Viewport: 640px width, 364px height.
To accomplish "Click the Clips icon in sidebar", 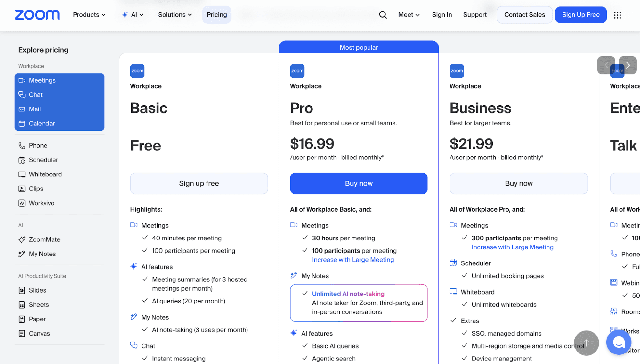I will coord(22,189).
